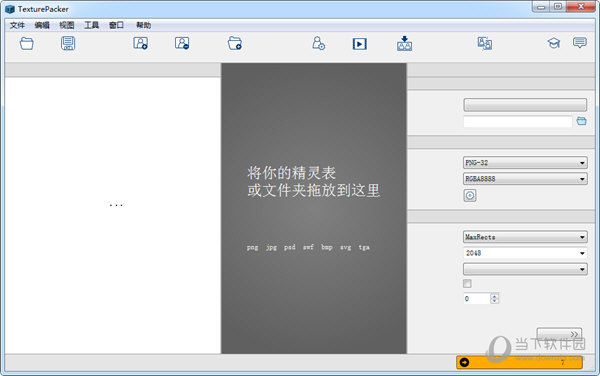
Task: Click the '...' placeholder in left sprite panel
Action: pyautogui.click(x=116, y=205)
